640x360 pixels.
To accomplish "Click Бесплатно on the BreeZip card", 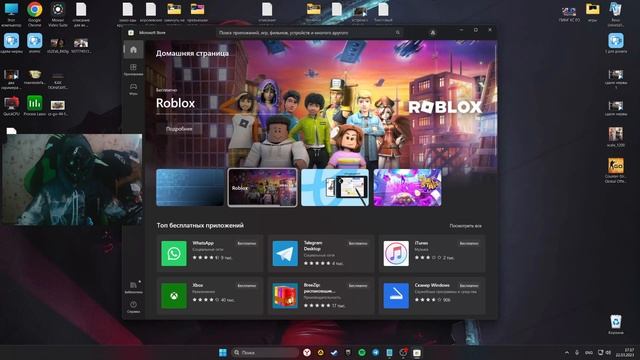I will [358, 286].
